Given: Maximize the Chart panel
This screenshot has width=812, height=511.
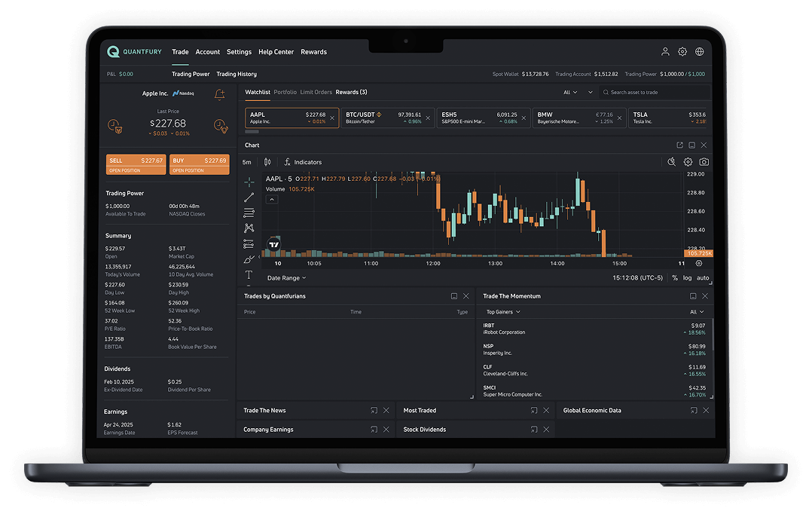Looking at the screenshot, I should click(691, 145).
